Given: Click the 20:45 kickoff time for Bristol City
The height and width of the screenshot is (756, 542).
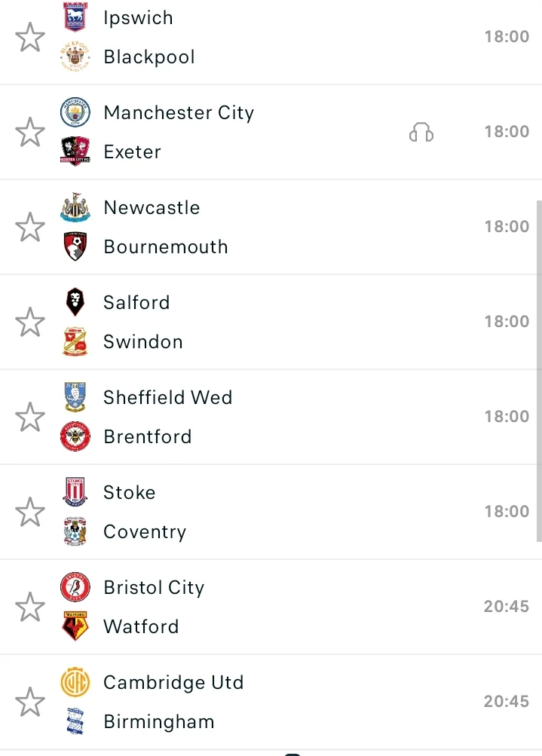Looking at the screenshot, I should [506, 606].
